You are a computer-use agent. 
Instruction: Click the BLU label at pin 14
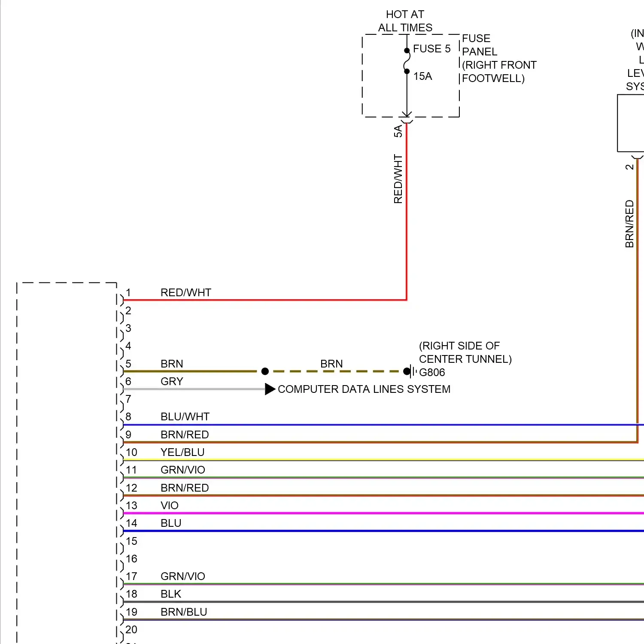171,523
